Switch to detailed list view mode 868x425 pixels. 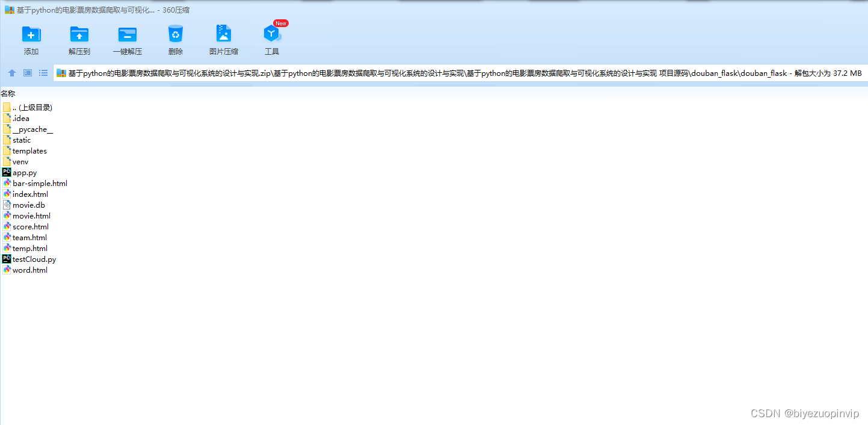[x=43, y=73]
